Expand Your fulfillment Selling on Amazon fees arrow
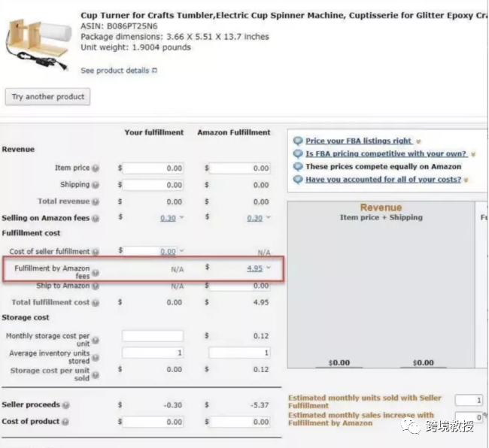Image resolution: width=489 pixels, height=448 pixels. pos(181,217)
